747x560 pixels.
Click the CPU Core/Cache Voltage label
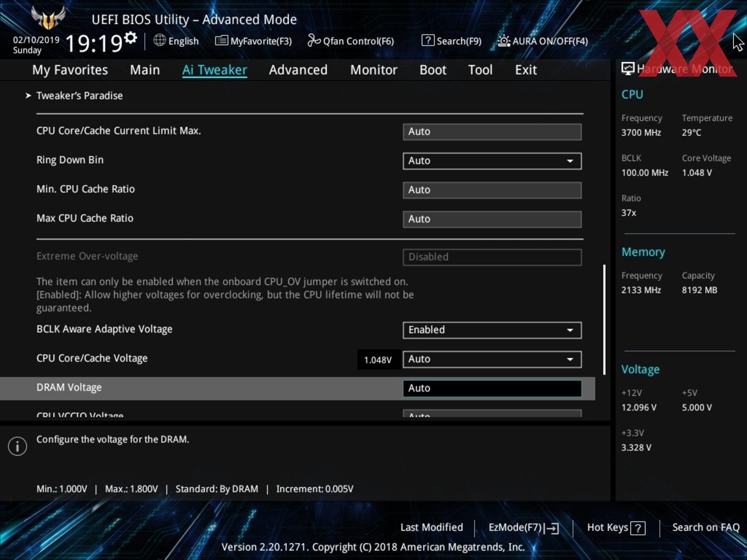point(92,358)
